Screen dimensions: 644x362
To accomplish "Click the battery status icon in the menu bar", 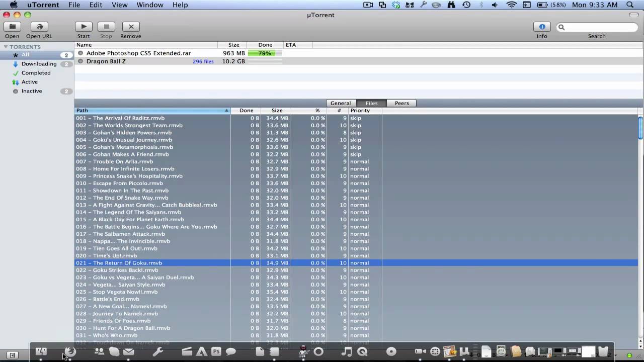I will click(x=543, y=5).
